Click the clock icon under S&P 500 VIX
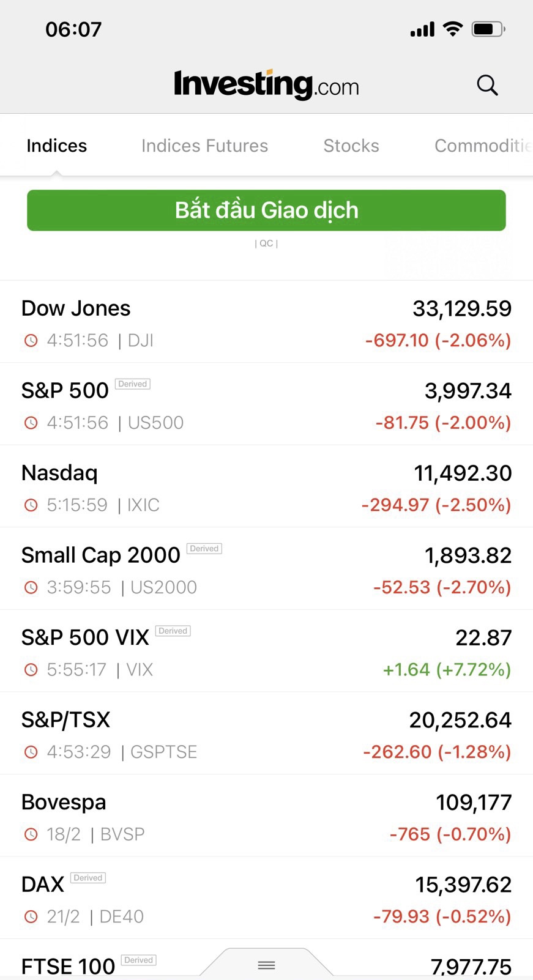 (31, 670)
